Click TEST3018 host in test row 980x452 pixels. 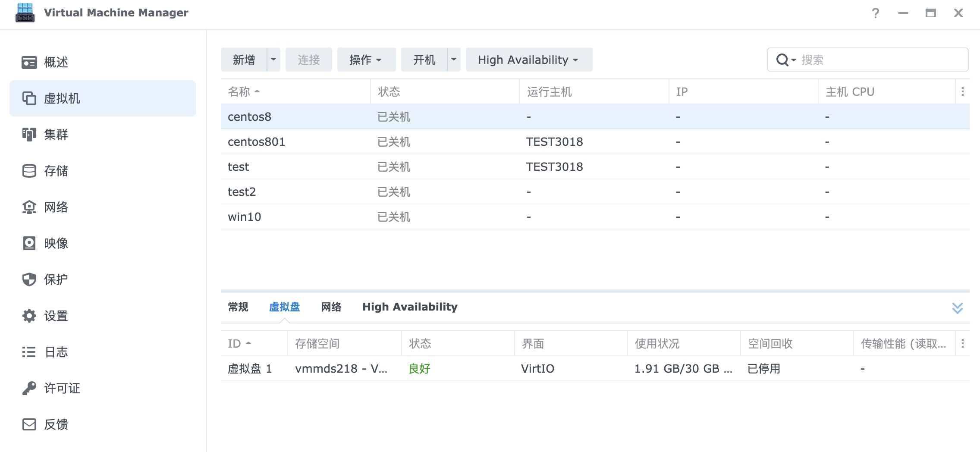pos(554,166)
